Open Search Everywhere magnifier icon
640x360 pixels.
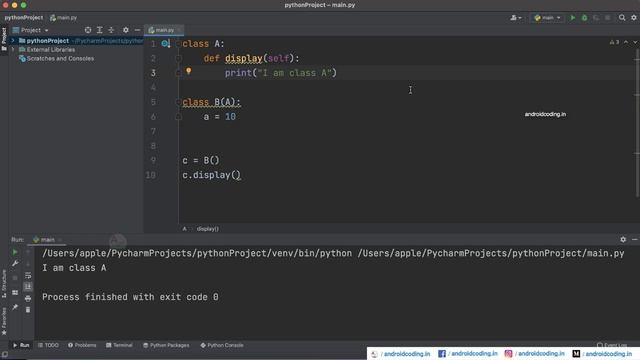point(622,18)
